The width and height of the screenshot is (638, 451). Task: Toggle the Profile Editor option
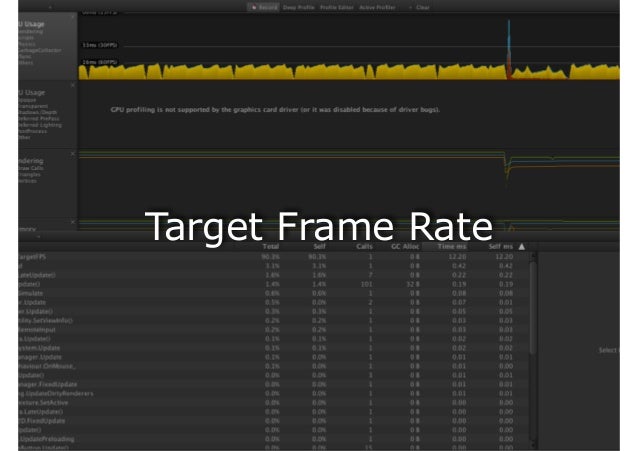coord(336,7)
